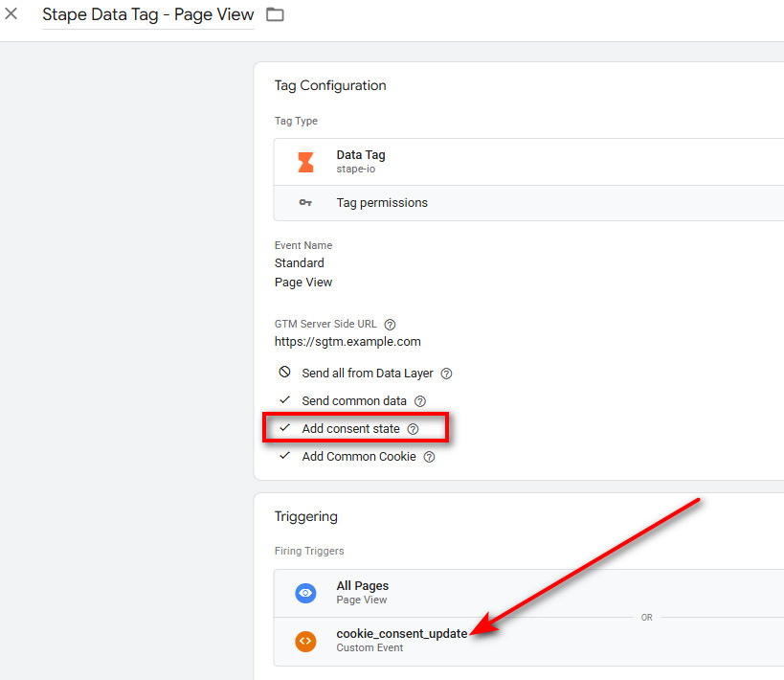The width and height of the screenshot is (784, 680).
Task: Click the Standard event name value
Action: tap(300, 262)
